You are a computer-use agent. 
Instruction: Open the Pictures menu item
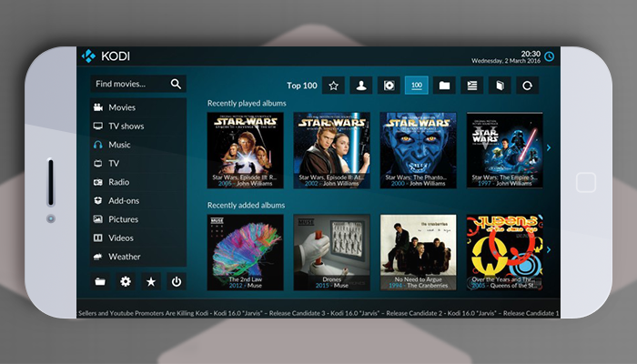pos(138,219)
